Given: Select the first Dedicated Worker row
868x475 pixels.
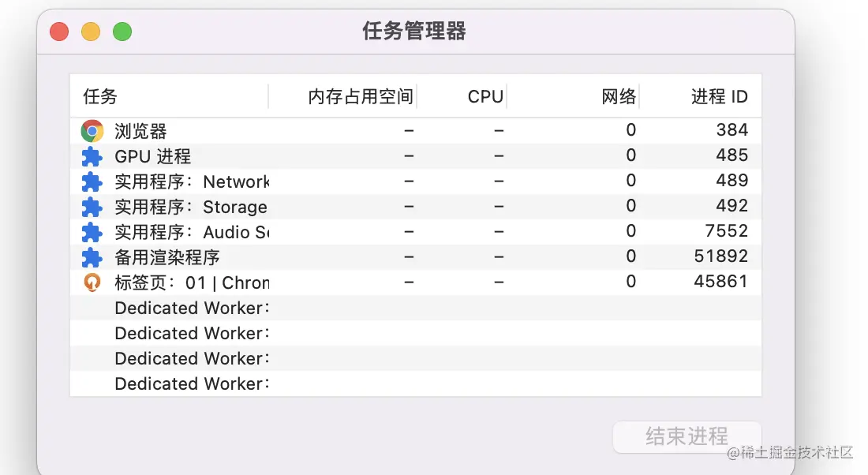Looking at the screenshot, I should 192,308.
